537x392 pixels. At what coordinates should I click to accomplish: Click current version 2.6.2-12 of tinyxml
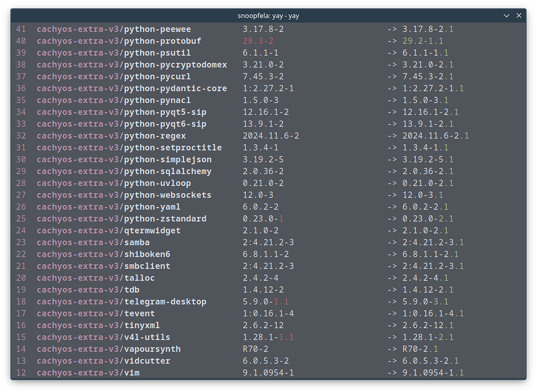click(x=263, y=325)
